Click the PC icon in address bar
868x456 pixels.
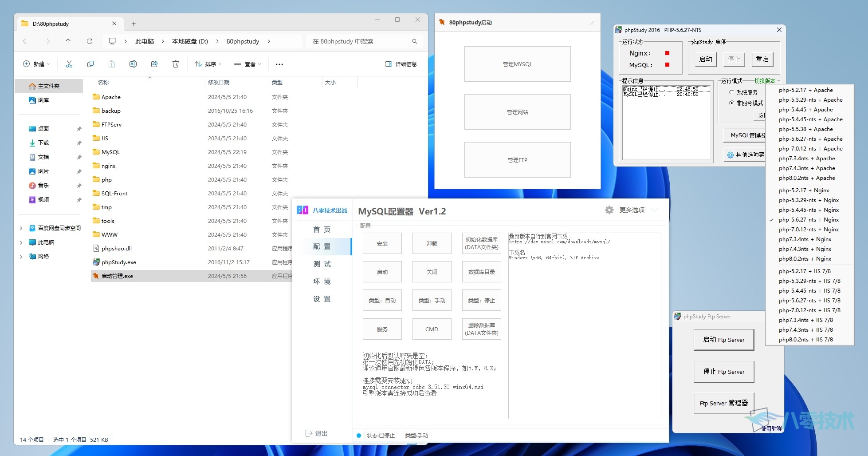[112, 41]
